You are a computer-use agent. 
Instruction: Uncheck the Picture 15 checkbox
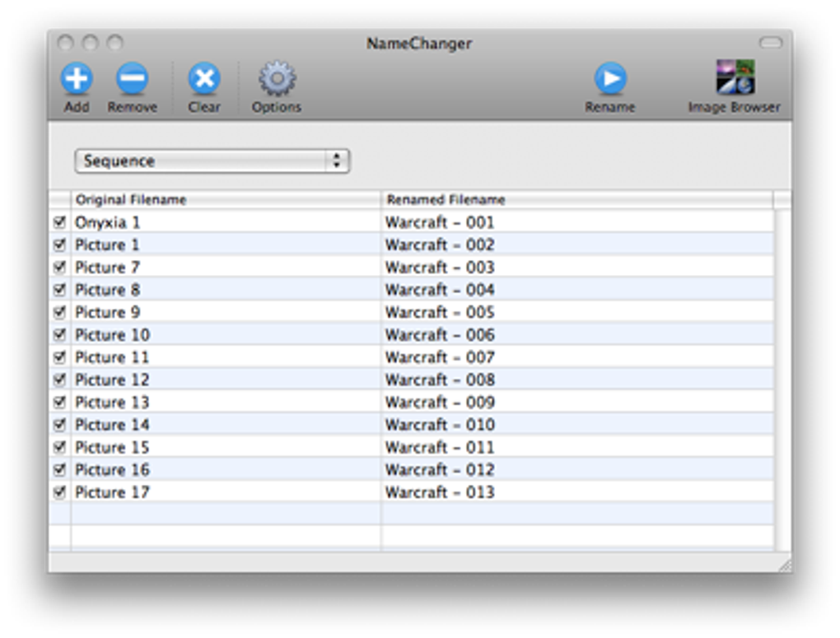(x=59, y=447)
